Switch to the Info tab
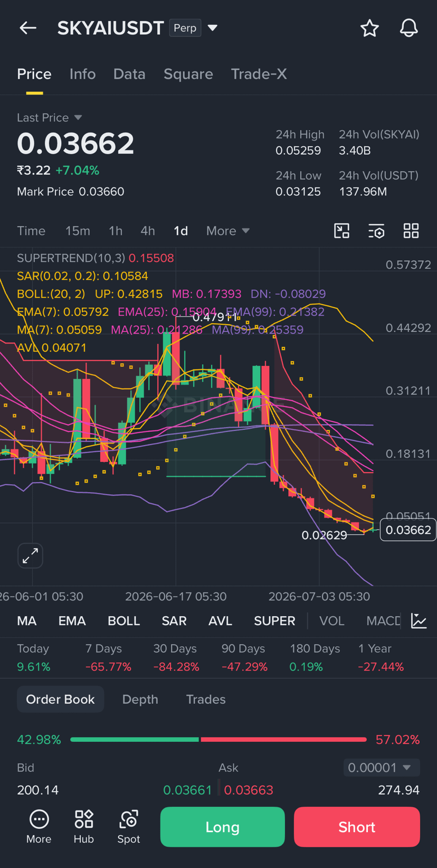437x868 pixels. pyautogui.click(x=82, y=74)
